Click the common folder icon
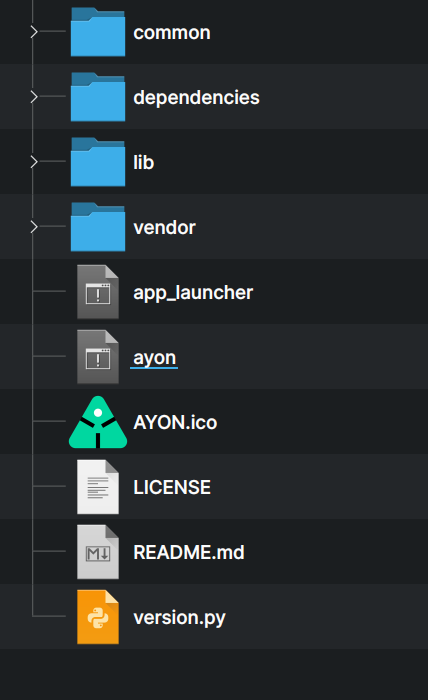This screenshot has height=700, width=428. tap(98, 32)
